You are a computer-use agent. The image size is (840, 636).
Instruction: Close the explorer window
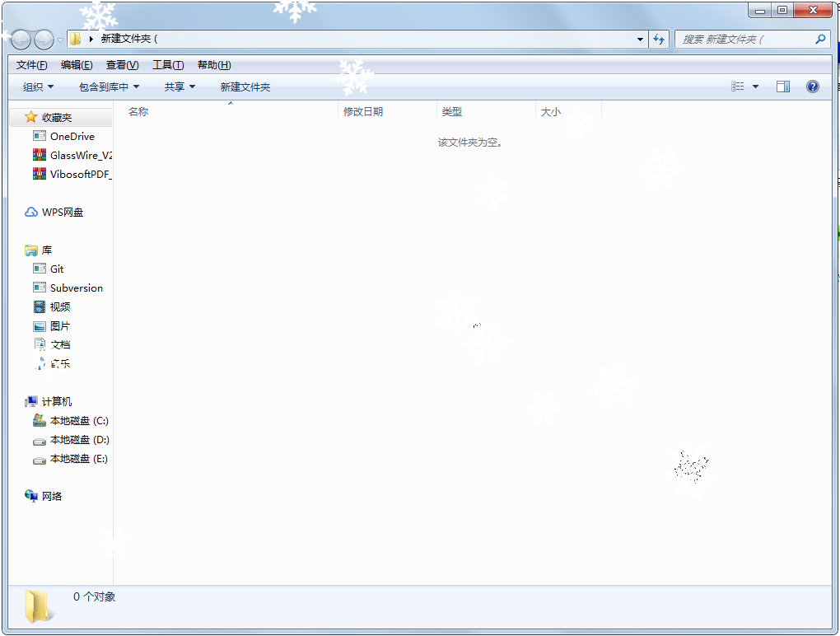813,10
